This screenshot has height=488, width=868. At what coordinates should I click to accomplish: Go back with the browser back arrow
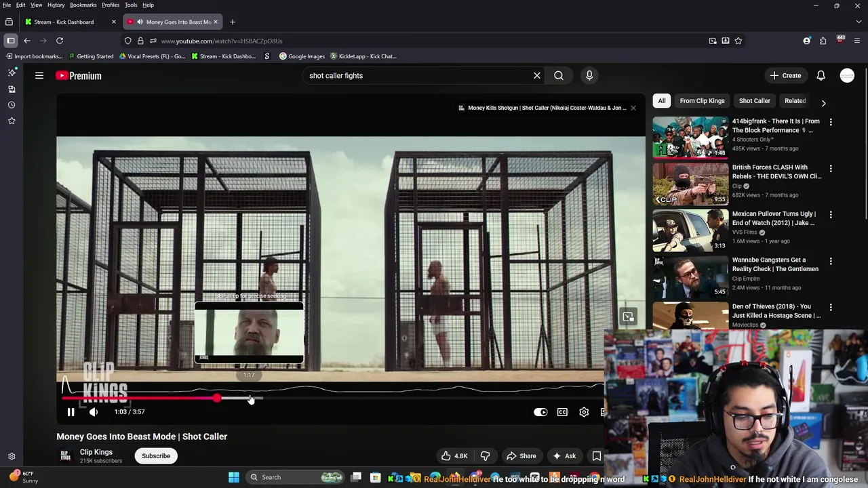tap(27, 41)
